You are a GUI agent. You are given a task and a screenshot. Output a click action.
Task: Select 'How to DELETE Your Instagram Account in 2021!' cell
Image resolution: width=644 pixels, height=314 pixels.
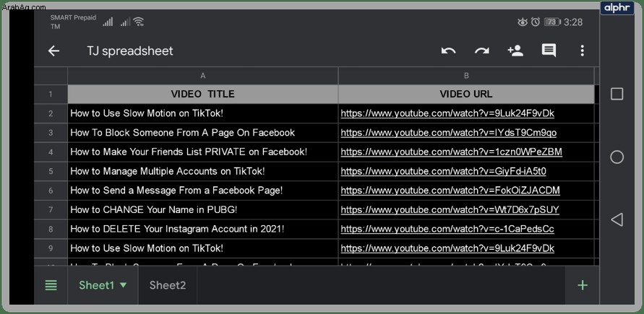[203, 229]
